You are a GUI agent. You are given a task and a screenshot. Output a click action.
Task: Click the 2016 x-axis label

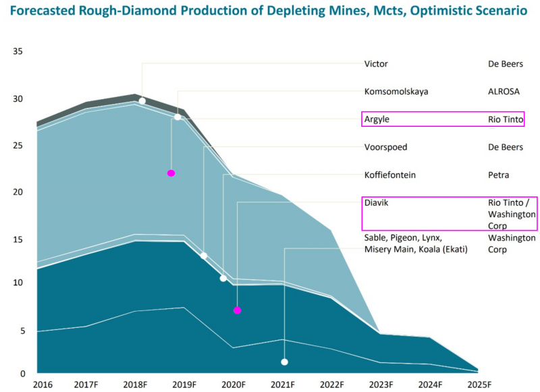(43, 385)
